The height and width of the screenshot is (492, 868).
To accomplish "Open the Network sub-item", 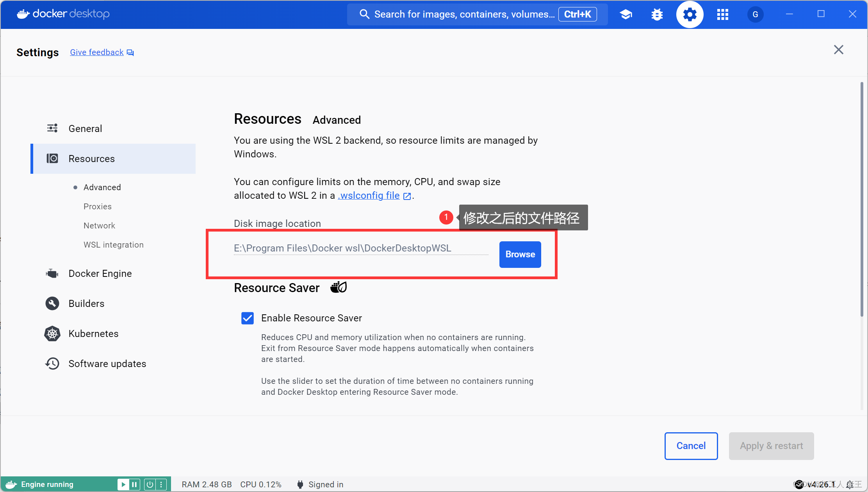I will click(99, 226).
